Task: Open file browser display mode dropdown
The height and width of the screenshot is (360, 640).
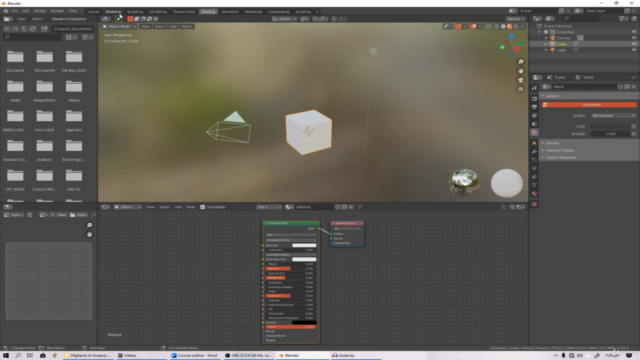Action: click(x=71, y=37)
